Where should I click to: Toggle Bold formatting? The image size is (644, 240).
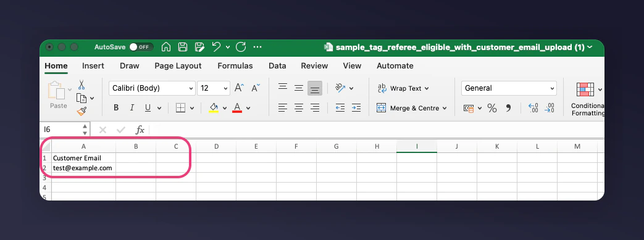[x=116, y=108]
